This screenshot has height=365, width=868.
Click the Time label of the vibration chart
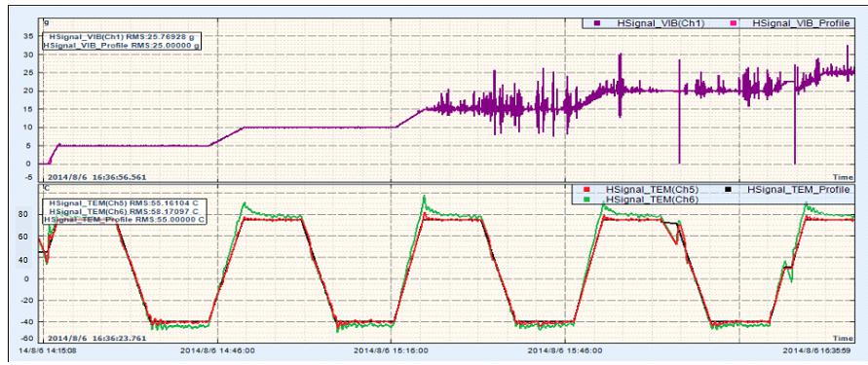tap(843, 176)
